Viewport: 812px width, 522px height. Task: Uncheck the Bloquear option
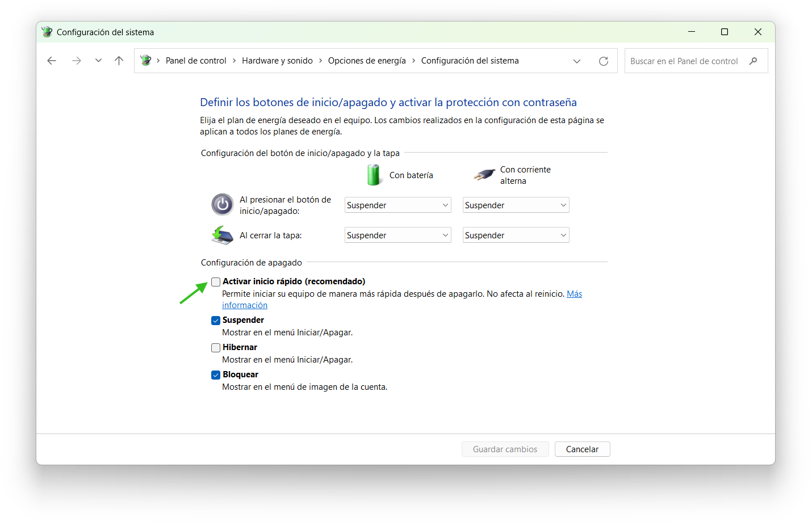pyautogui.click(x=216, y=374)
